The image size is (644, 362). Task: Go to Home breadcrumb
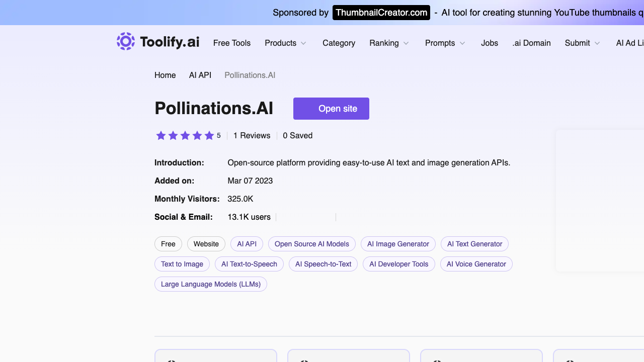(x=165, y=75)
